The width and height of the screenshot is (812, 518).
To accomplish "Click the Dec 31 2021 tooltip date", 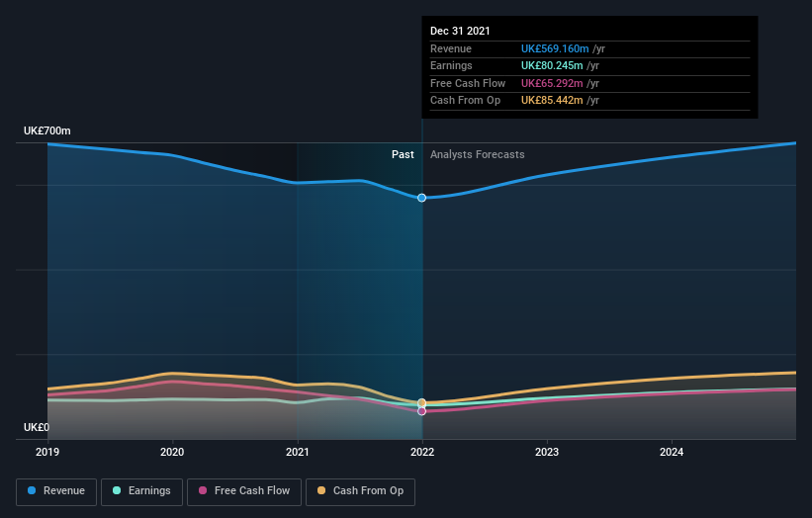I will point(460,31).
